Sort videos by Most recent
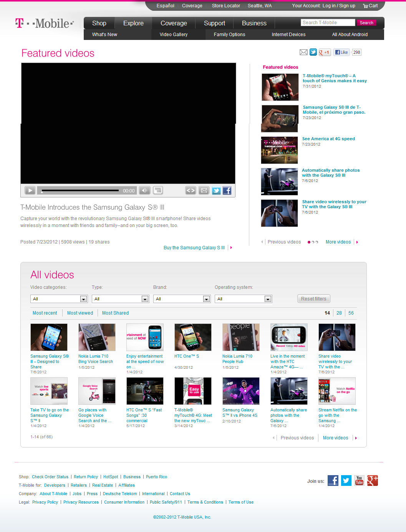 point(45,313)
